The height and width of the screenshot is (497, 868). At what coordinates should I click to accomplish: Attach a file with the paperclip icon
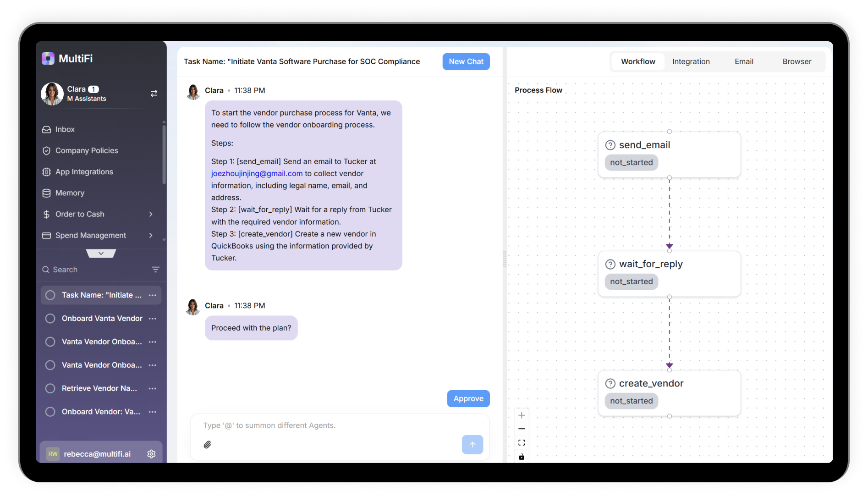[x=208, y=445]
